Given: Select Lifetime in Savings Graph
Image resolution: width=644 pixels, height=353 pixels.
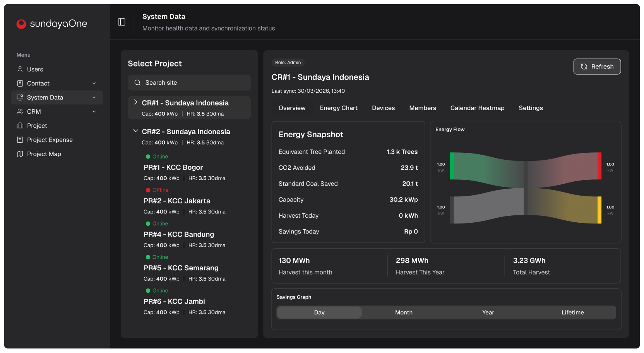Looking at the screenshot, I should tap(573, 312).
